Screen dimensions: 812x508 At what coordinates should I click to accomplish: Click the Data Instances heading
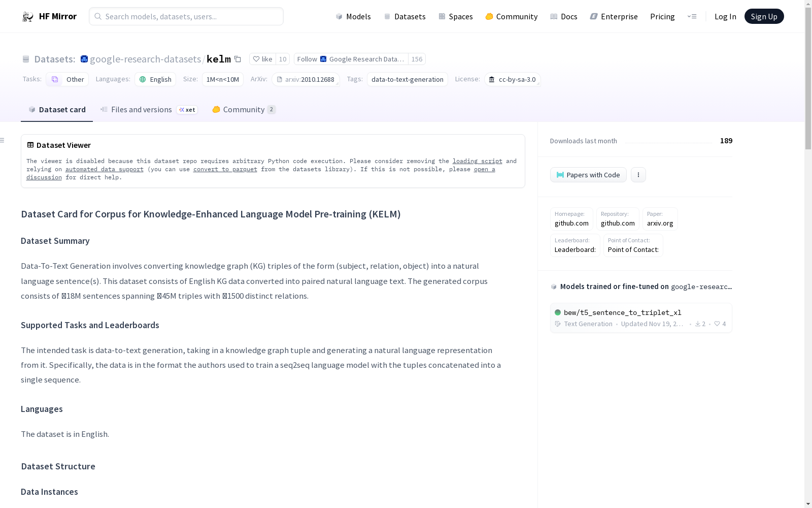click(x=49, y=492)
